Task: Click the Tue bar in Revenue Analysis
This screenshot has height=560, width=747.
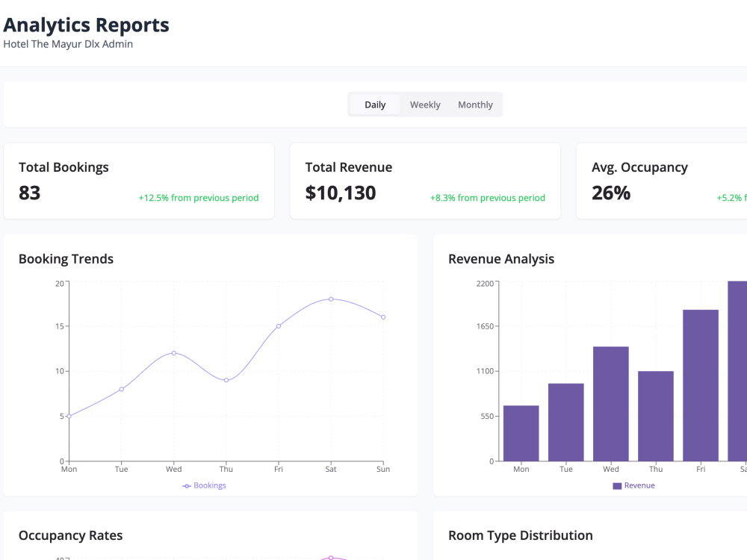Action: click(x=566, y=423)
